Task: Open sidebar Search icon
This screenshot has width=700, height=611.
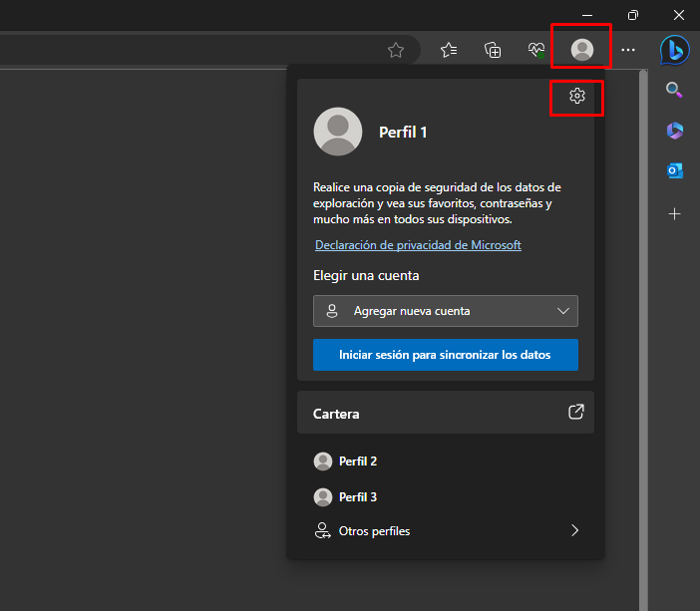Action: pyautogui.click(x=674, y=90)
